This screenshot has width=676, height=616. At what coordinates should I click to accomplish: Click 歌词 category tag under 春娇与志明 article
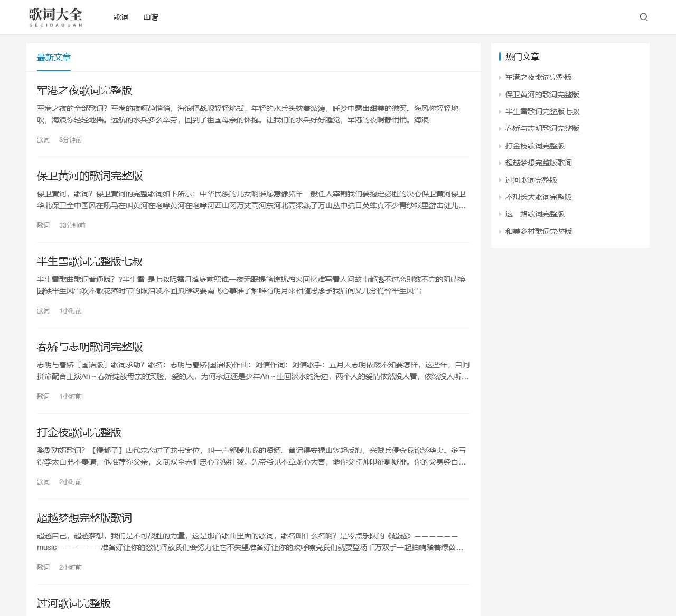(x=43, y=396)
